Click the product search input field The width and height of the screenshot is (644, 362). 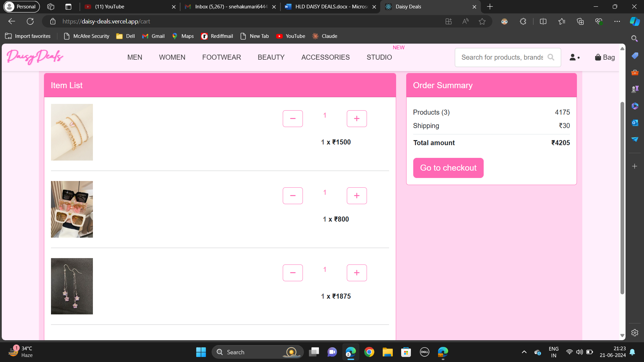[x=502, y=57]
